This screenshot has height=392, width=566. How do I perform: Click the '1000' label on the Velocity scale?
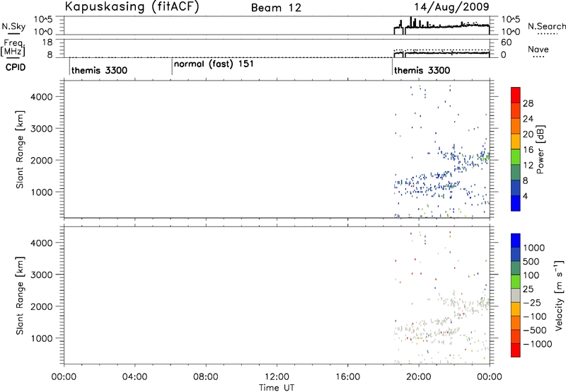534,248
